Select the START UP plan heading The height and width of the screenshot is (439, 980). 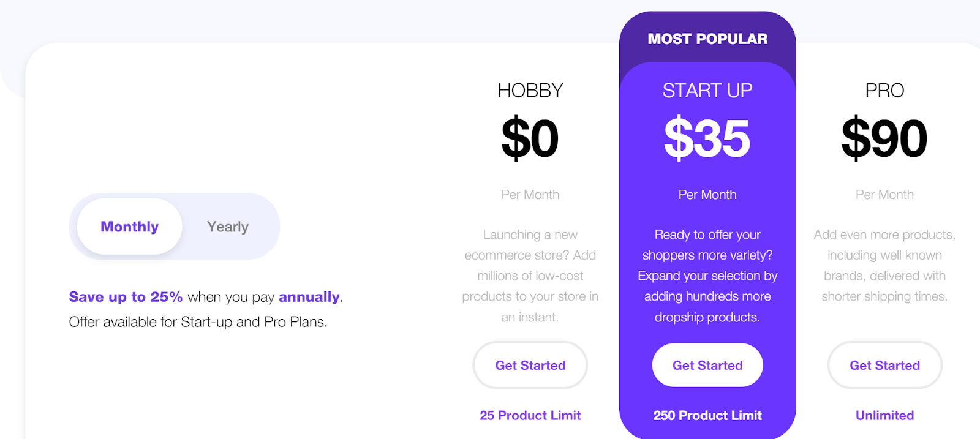coord(707,90)
